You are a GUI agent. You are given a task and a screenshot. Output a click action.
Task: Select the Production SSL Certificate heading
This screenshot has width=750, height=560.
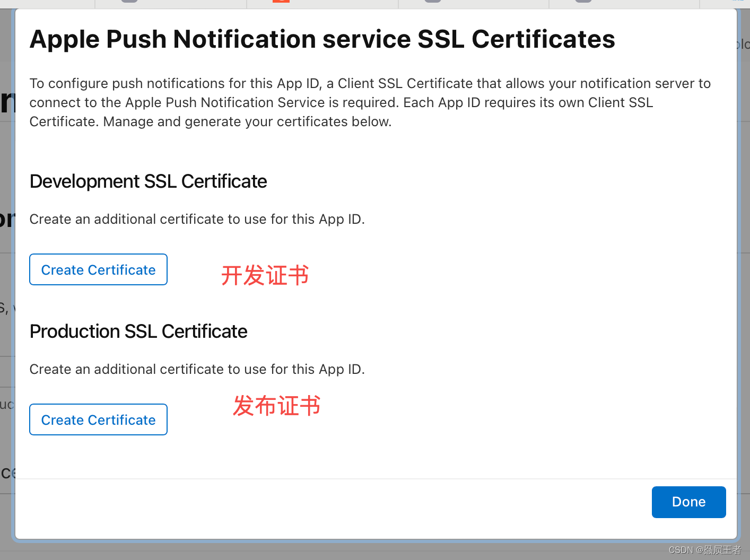[x=138, y=331]
